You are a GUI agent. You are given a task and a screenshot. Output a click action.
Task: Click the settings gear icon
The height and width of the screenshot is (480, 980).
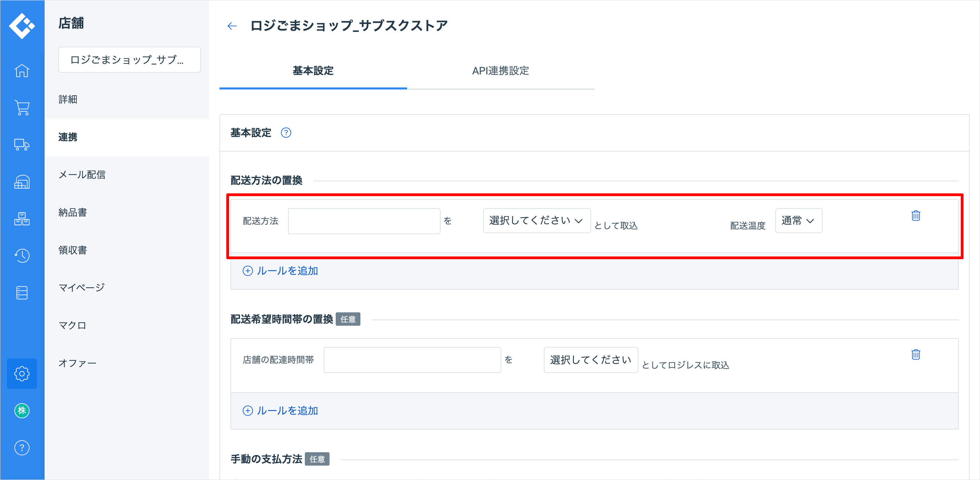point(22,373)
